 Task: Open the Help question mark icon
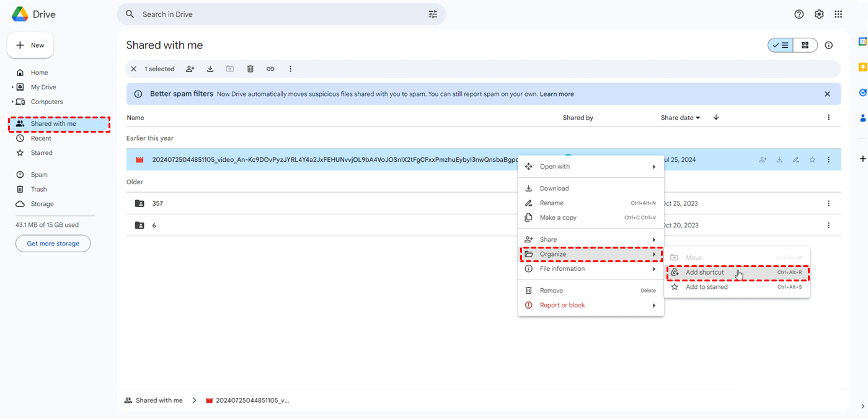pyautogui.click(x=799, y=14)
